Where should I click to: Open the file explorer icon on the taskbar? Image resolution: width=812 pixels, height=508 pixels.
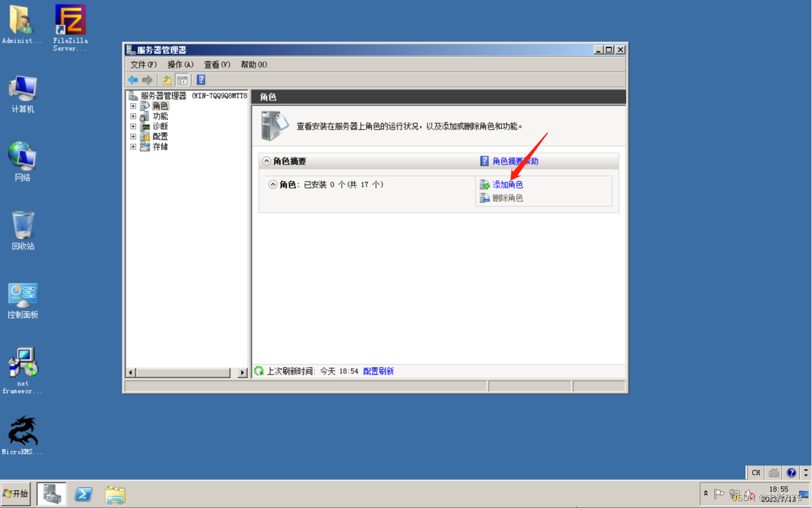point(115,494)
